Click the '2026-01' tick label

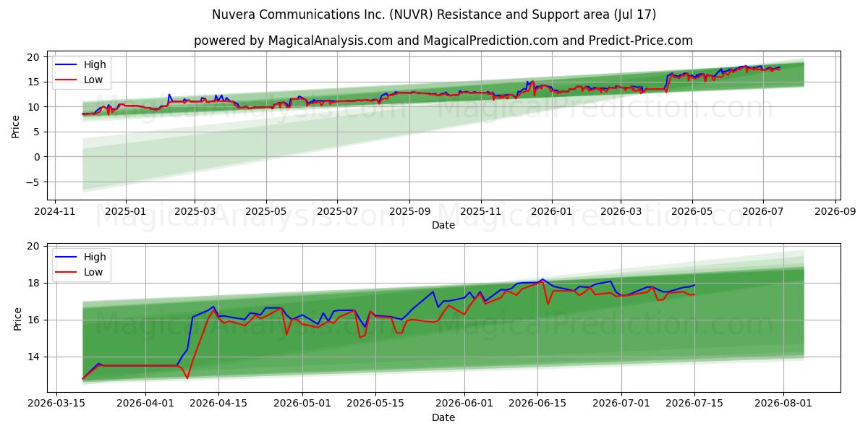[x=551, y=211]
